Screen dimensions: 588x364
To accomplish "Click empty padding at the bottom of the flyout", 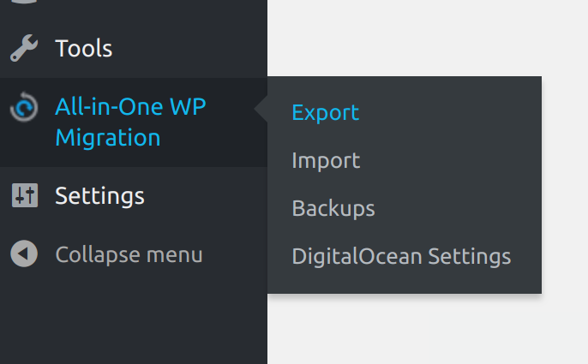I will (x=405, y=283).
